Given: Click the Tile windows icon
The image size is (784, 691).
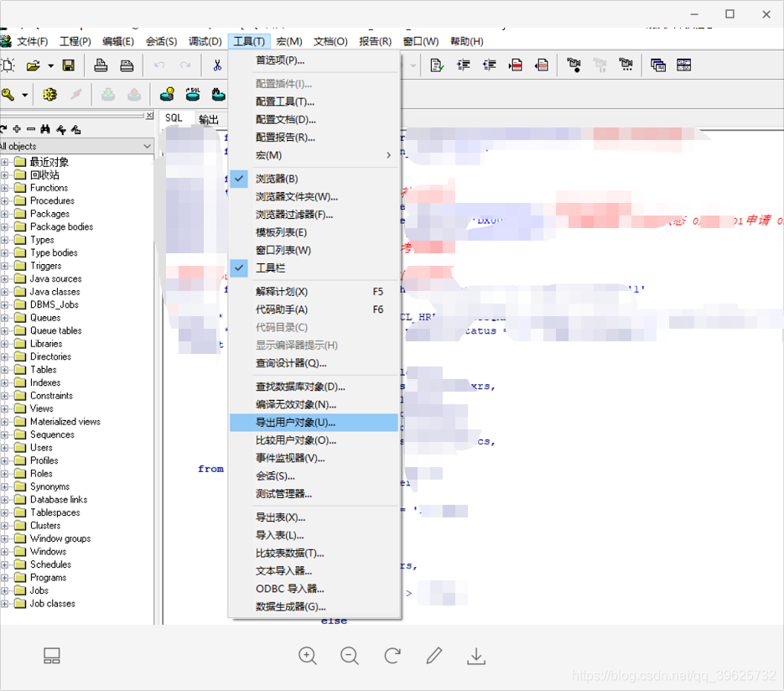Looking at the screenshot, I should pos(684,65).
